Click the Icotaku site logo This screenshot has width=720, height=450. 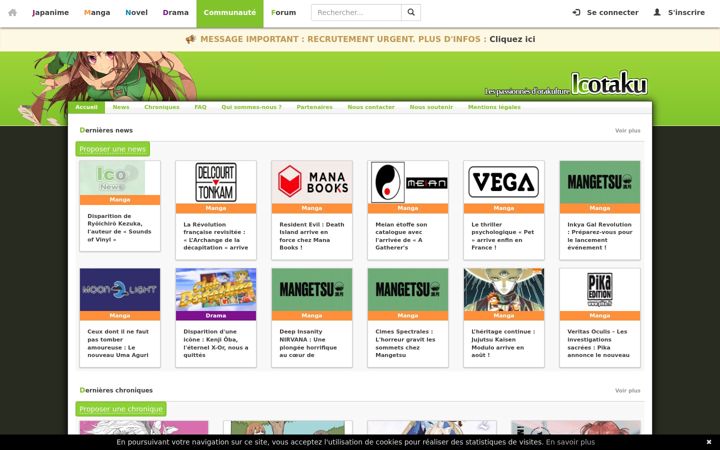609,84
